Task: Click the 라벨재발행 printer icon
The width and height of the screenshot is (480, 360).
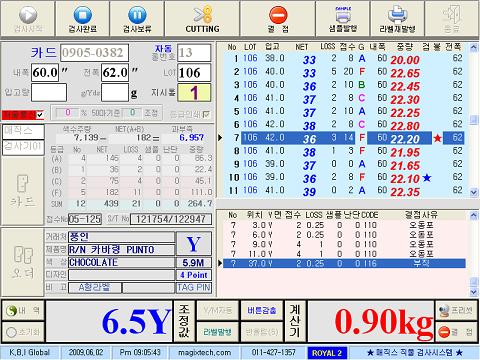Action: point(397,15)
